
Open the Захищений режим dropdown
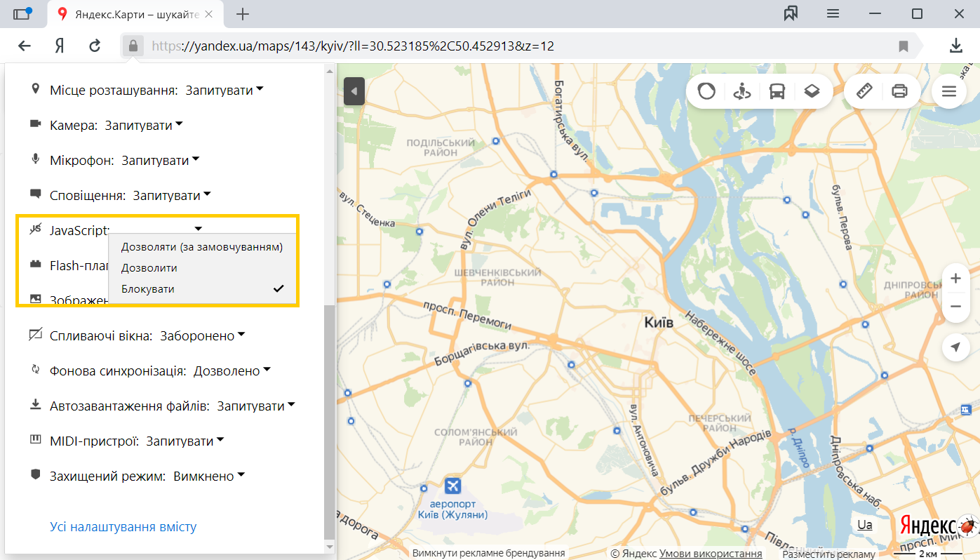209,476
